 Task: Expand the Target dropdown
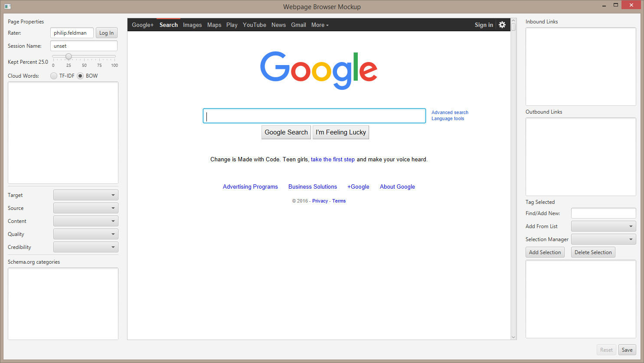[x=86, y=195]
